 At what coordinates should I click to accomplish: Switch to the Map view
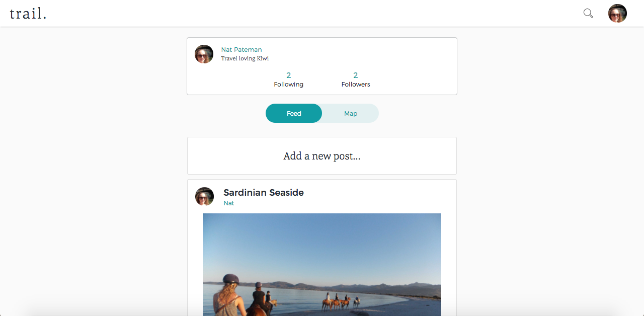pyautogui.click(x=351, y=113)
